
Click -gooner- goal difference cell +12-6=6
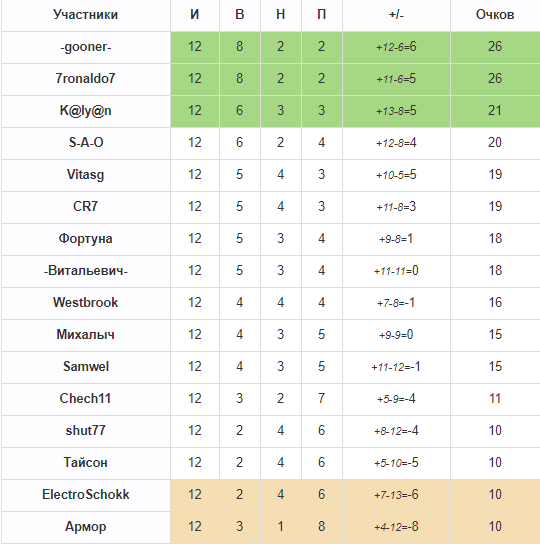pyautogui.click(x=396, y=47)
